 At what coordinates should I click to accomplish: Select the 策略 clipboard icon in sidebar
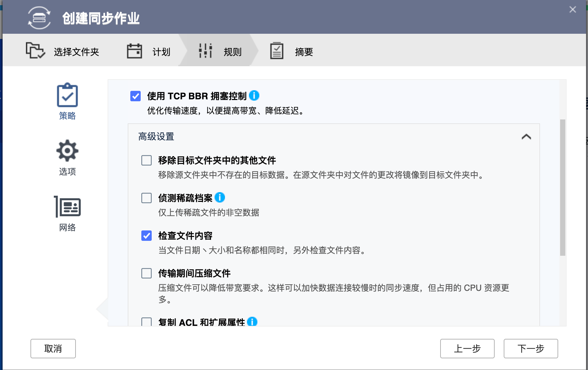point(67,95)
